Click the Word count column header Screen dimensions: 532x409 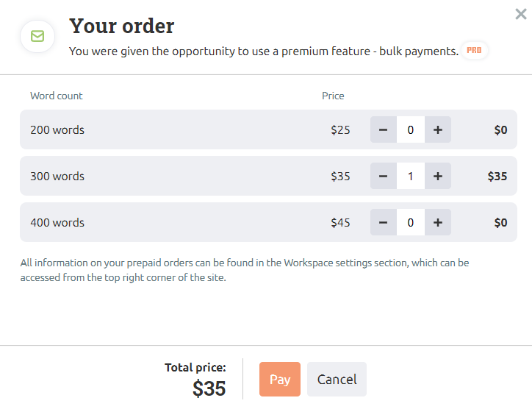57,96
